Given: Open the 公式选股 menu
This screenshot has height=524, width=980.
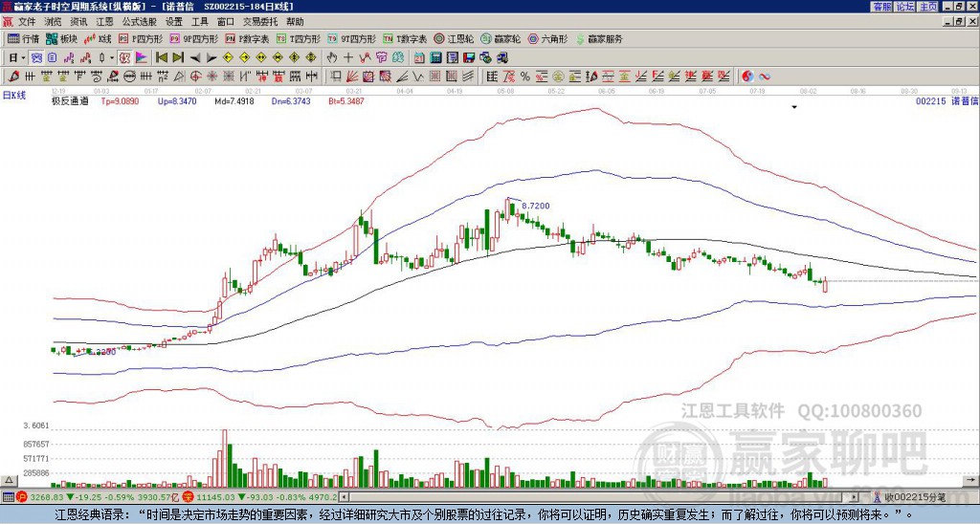Looking at the screenshot, I should pos(140,22).
